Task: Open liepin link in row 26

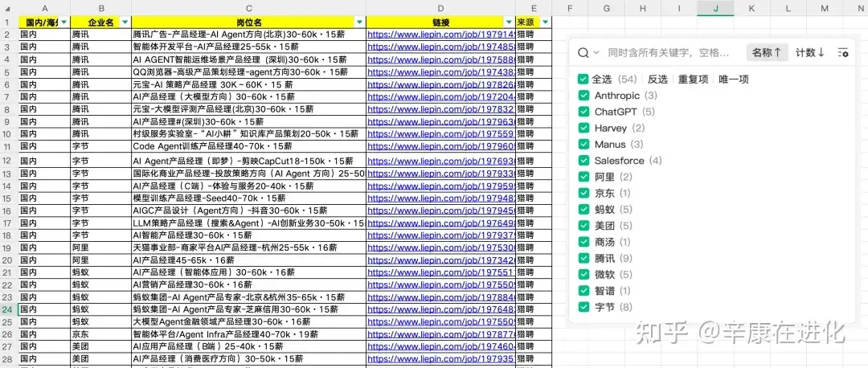Action: [x=441, y=334]
